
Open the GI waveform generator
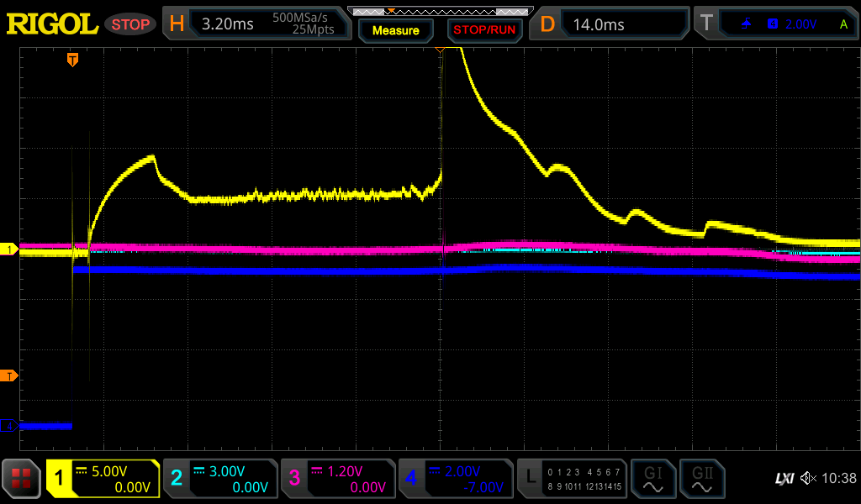point(652,479)
